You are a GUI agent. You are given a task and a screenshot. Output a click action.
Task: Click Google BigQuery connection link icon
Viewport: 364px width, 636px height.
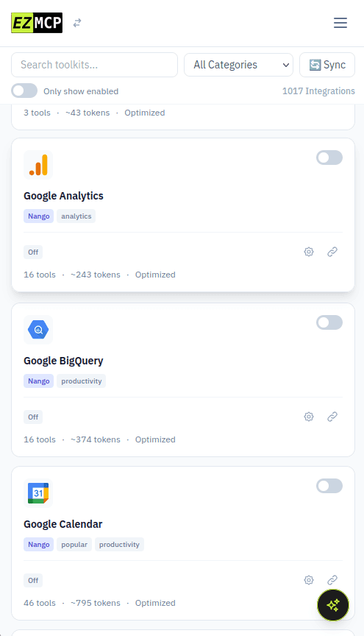332,417
